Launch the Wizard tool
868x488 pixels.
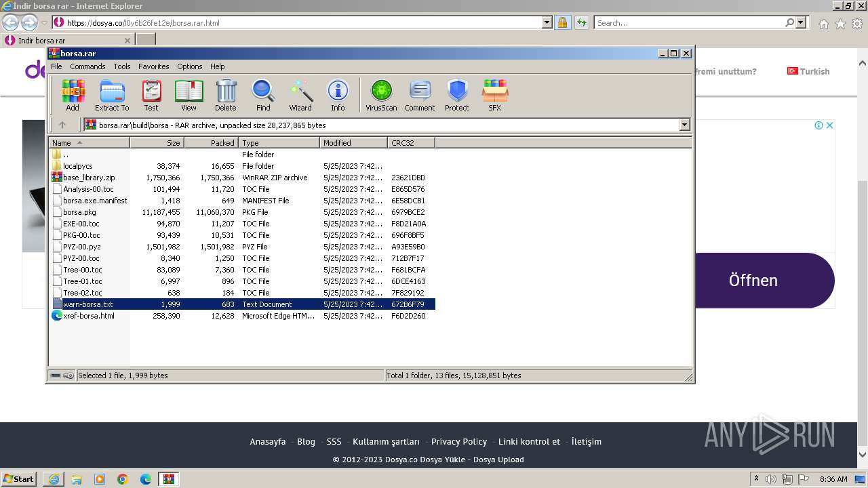(300, 96)
